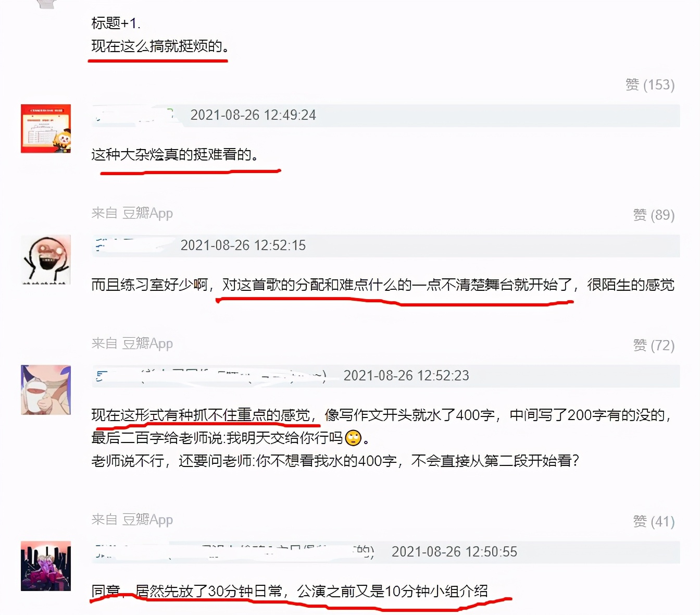The width and height of the screenshot is (700, 615).
Task: Open the anime girl drinking cup avatar
Action: pyautogui.click(x=46, y=390)
